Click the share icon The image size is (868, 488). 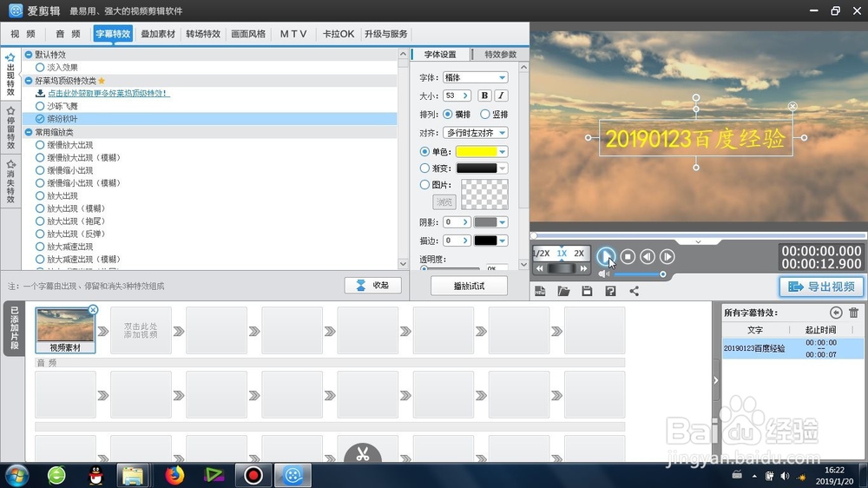[635, 292]
